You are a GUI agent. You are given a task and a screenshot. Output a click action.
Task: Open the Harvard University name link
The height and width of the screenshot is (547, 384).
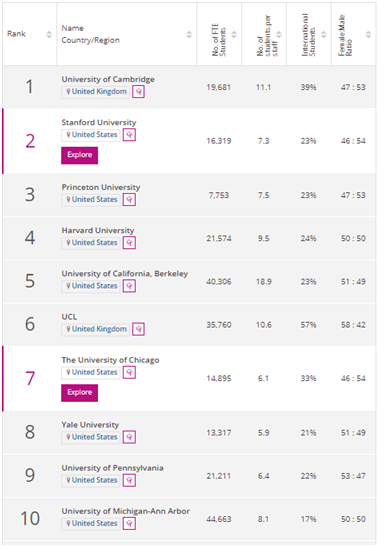(x=98, y=231)
